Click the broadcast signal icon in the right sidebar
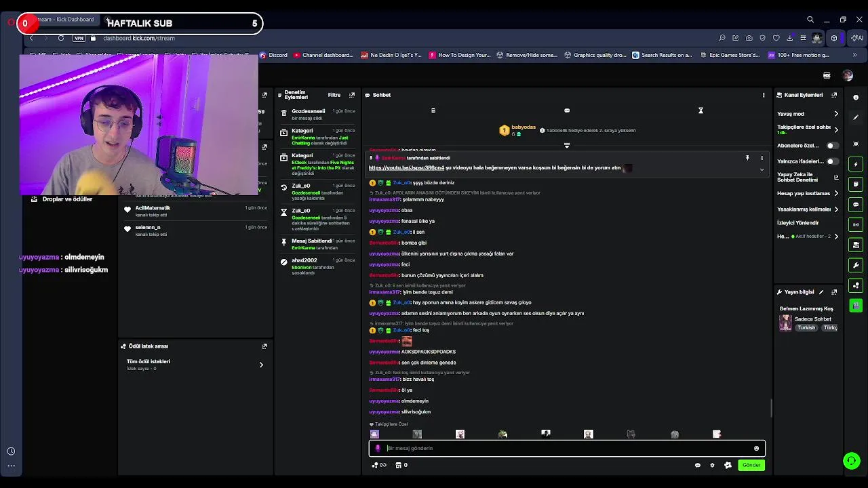The height and width of the screenshot is (488, 868). [x=856, y=224]
